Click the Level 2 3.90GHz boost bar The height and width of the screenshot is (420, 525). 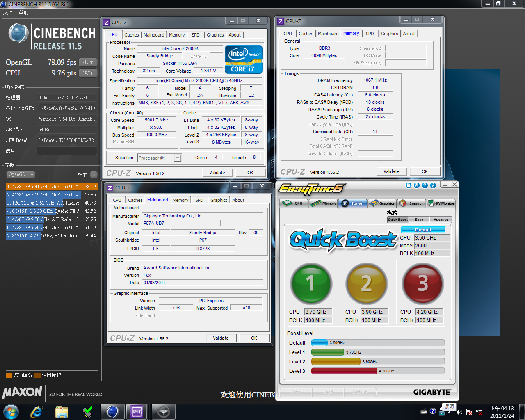[378, 361]
